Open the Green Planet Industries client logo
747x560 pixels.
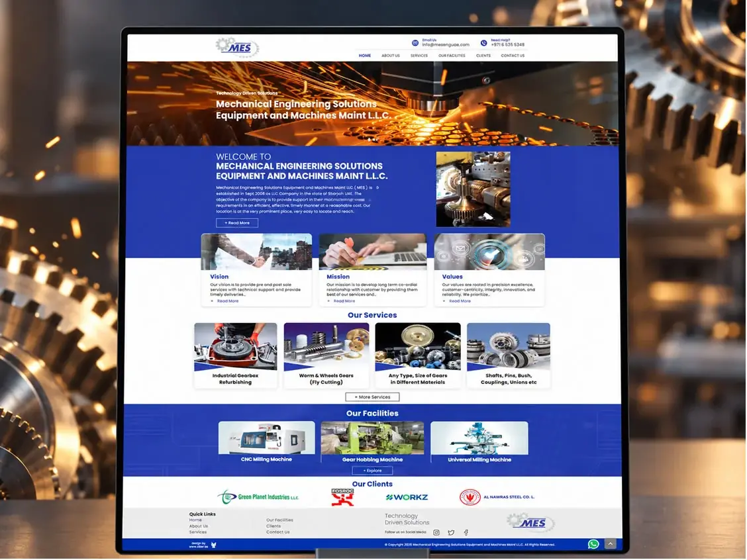(x=258, y=496)
